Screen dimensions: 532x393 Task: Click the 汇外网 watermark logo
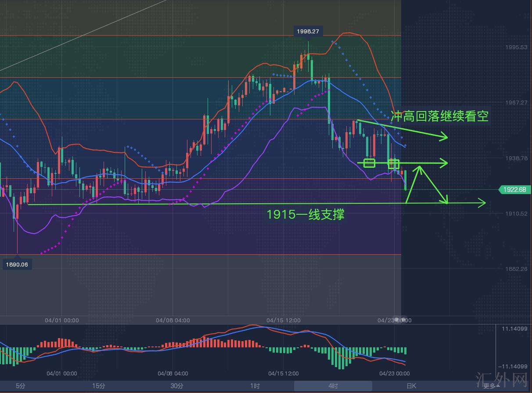pos(502,378)
